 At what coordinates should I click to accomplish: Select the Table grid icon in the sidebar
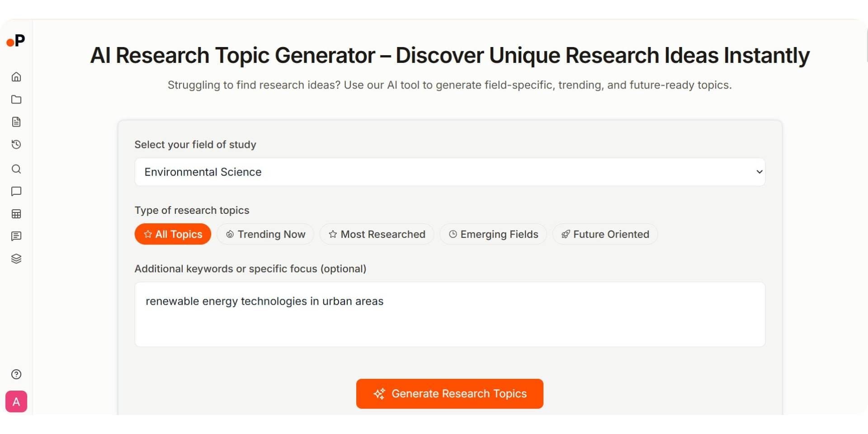coord(16,214)
